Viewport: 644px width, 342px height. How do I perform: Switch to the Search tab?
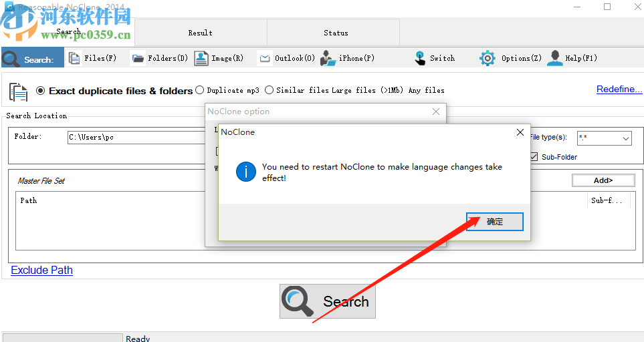tap(68, 31)
